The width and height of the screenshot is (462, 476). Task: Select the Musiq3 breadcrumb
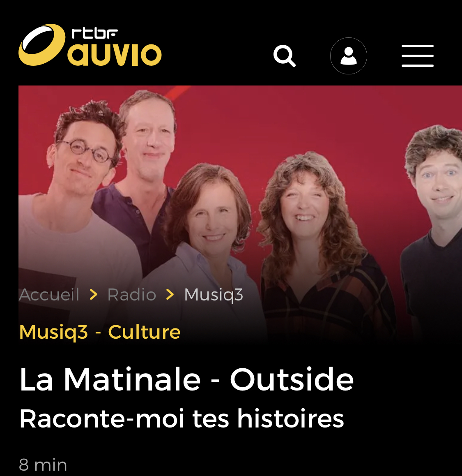click(214, 295)
